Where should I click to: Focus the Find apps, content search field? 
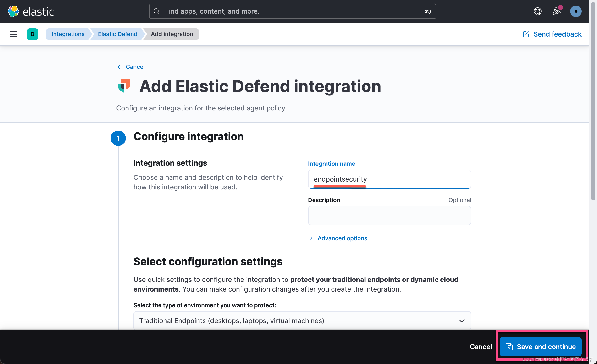[293, 11]
